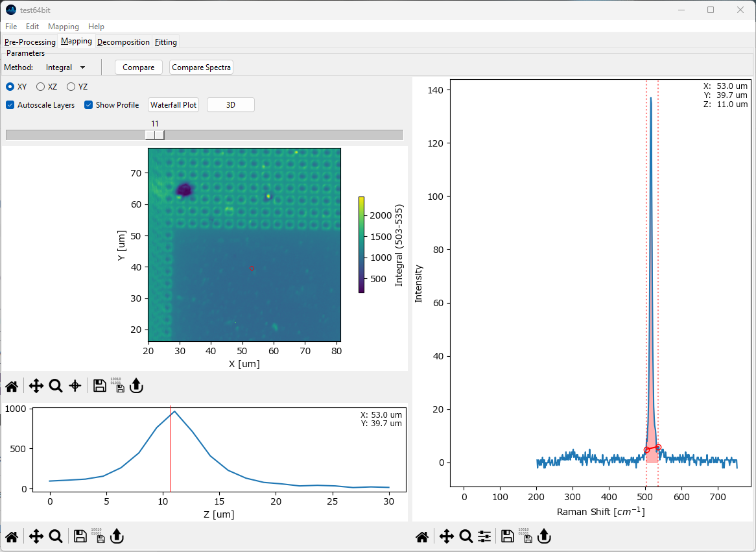756x552 pixels.
Task: Select the zoom magnifier under the Z profile plot
Action: point(56,536)
